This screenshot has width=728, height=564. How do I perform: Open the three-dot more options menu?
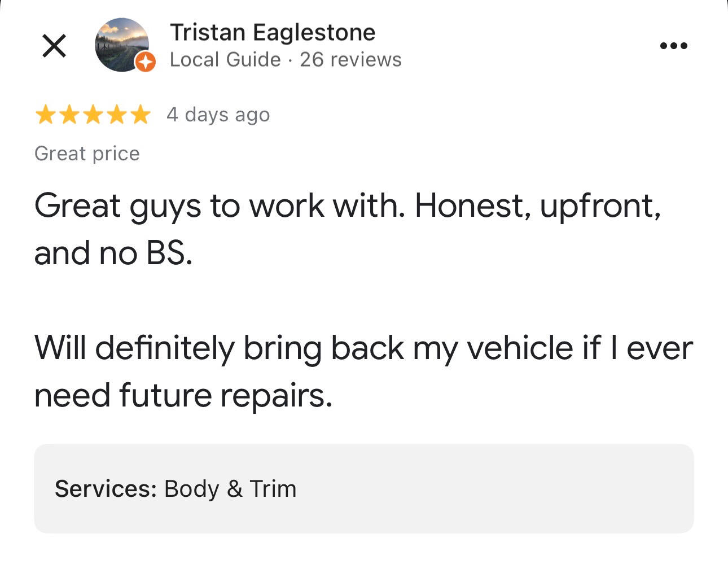pos(674,46)
